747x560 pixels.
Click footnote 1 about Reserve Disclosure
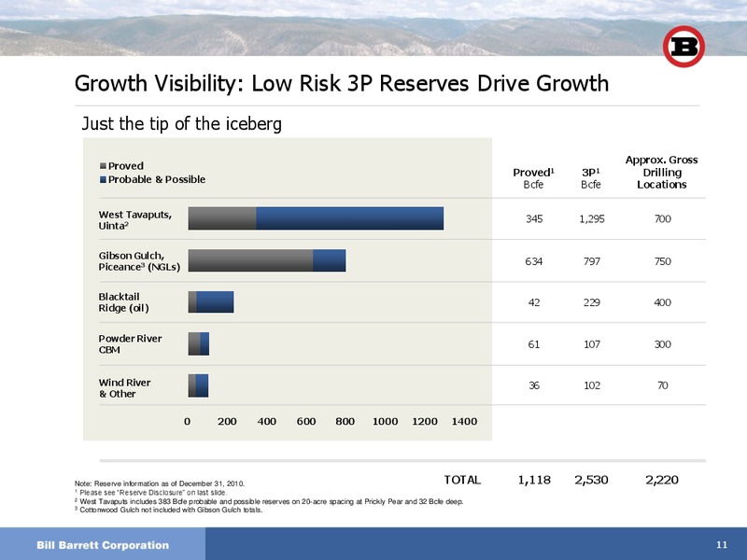pyautogui.click(x=151, y=493)
